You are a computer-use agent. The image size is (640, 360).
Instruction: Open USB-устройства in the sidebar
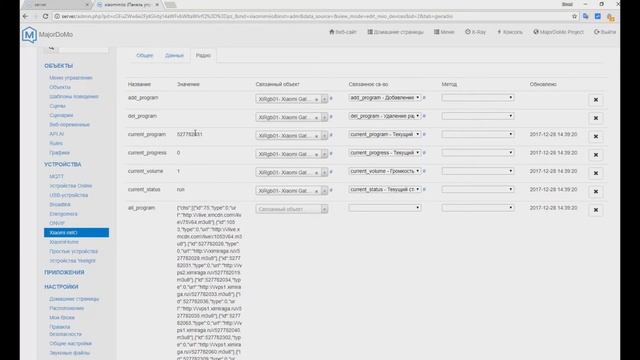[x=69, y=195]
